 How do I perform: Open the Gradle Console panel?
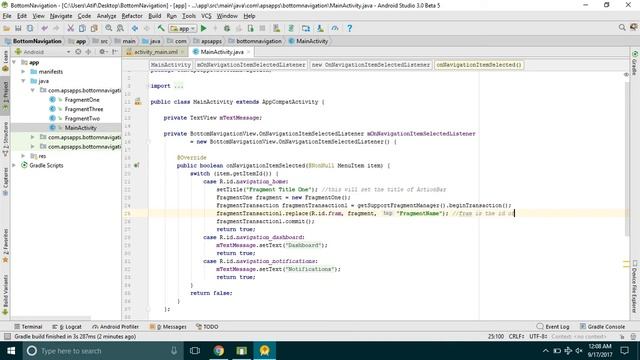click(602, 327)
